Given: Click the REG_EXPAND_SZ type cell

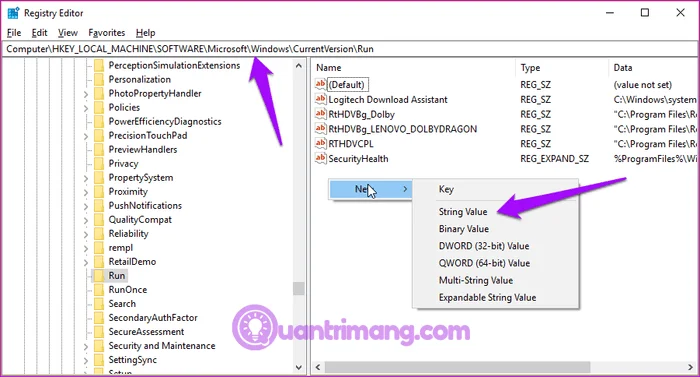Looking at the screenshot, I should coord(554,159).
